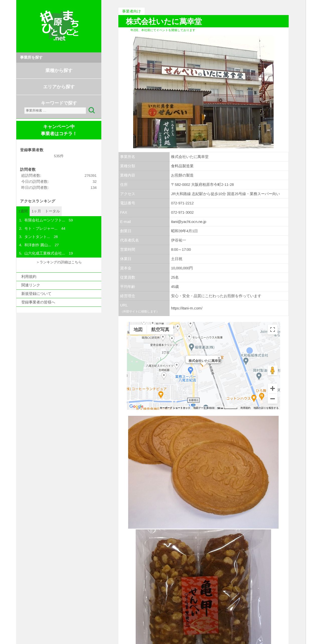Click address 大阪府柏原市今町2-11-28
Screen dimensions: 322x644
(212, 185)
